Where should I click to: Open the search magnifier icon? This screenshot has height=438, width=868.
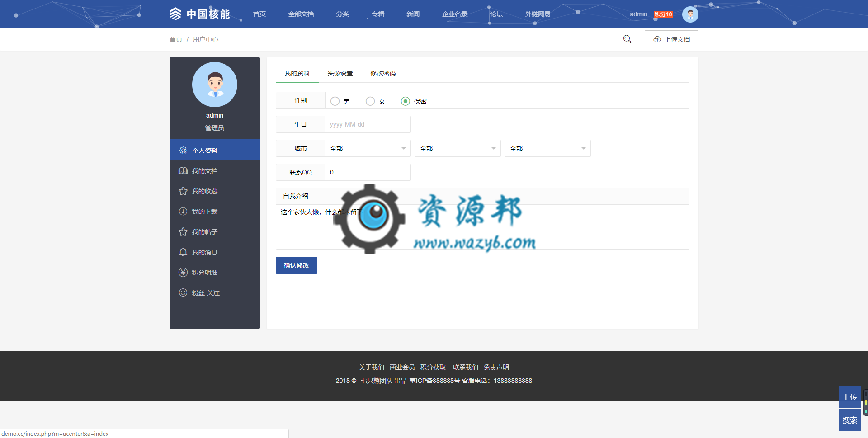pyautogui.click(x=627, y=39)
